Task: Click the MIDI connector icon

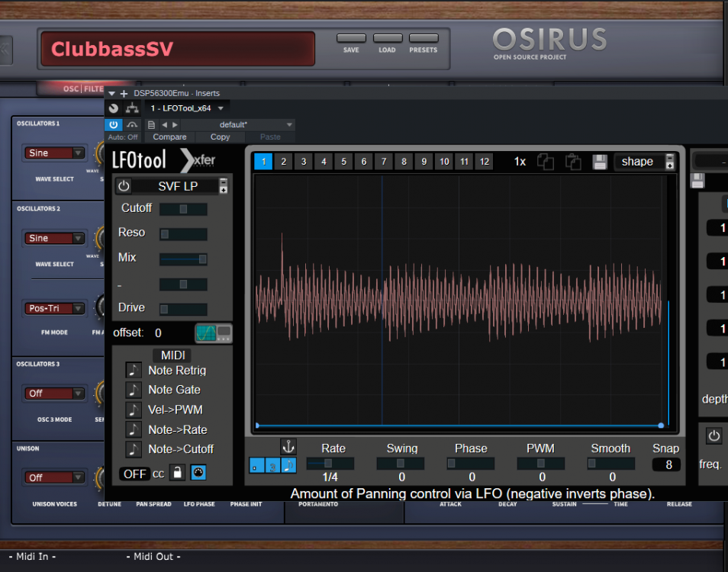Action: tap(198, 473)
